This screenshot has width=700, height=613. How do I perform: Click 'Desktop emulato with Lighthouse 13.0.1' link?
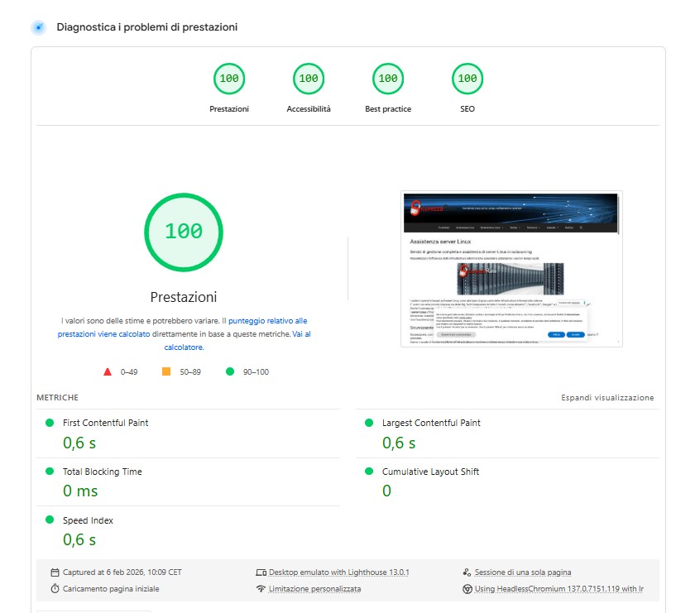coord(338,572)
